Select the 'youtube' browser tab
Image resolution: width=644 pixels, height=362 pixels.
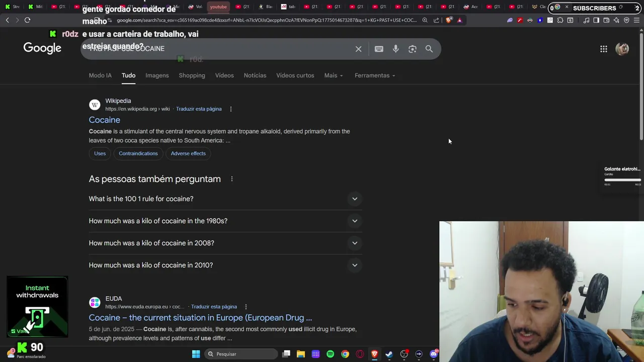pyautogui.click(x=218, y=7)
